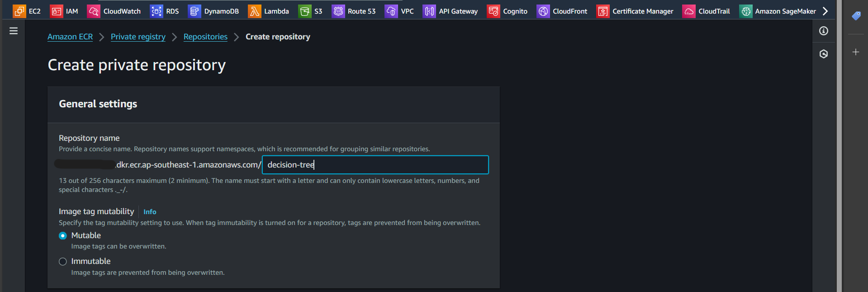Screen dimensions: 868x292
Task: Open DynamoDB from the shortcuts bar
Action: (x=194, y=11)
